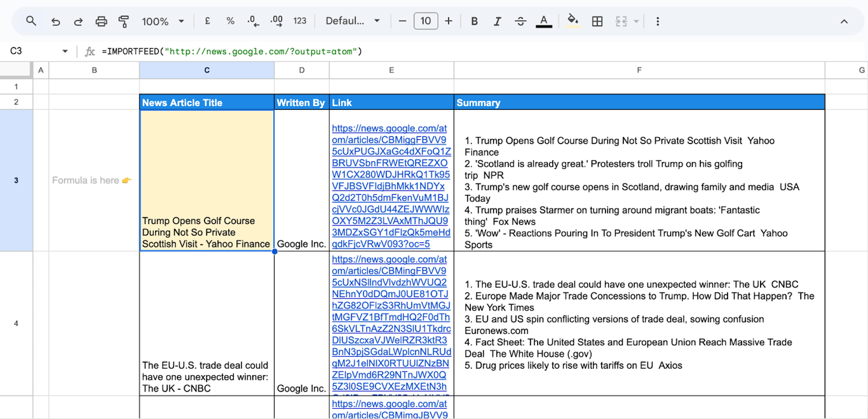Image resolution: width=868 pixels, height=419 pixels.
Task: Click the font size field showing 10
Action: tap(426, 21)
